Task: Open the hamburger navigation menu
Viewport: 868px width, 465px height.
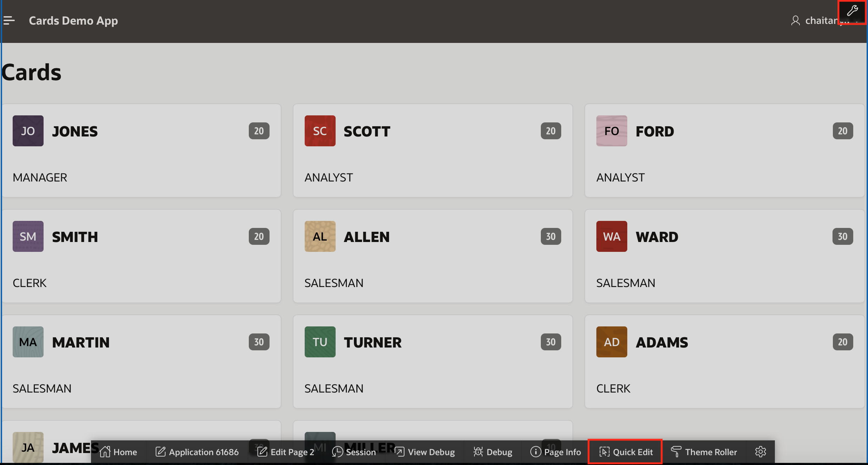Action: pos(9,21)
